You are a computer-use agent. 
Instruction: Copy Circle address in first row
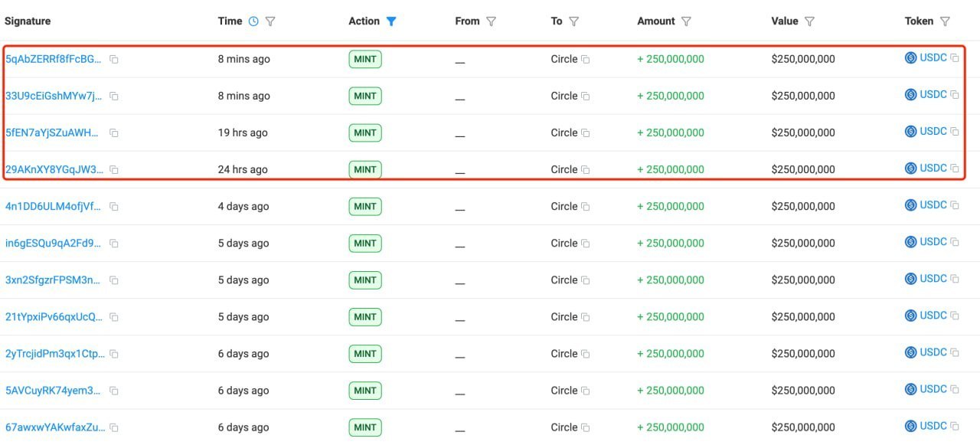coord(585,59)
